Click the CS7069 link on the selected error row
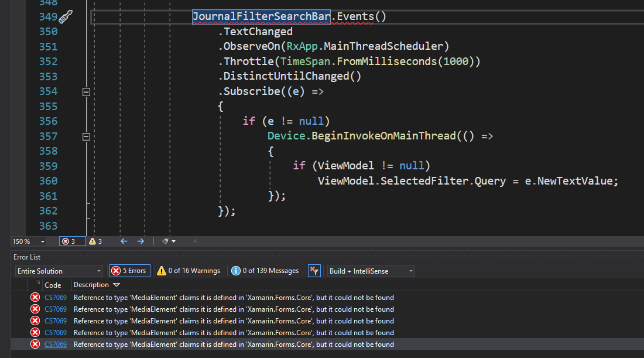Screen dimensions: 644x358 pyautogui.click(x=55, y=344)
